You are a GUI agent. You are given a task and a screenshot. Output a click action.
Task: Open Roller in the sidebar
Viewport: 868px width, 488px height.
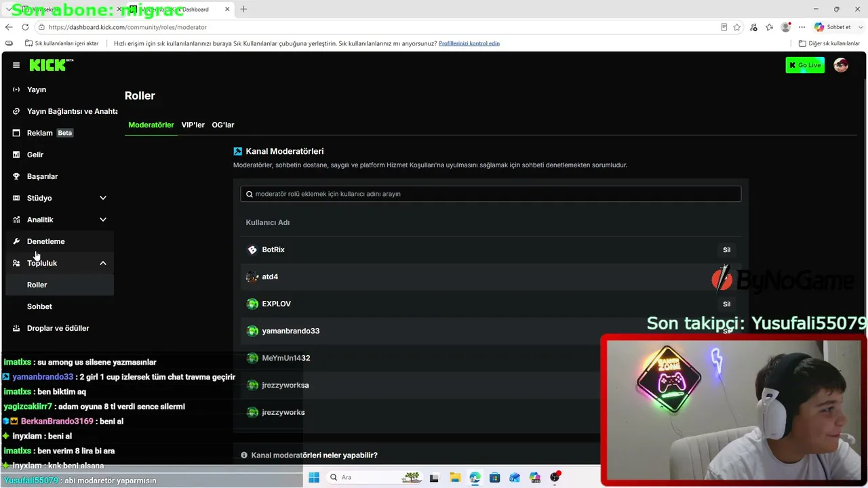[x=60, y=285]
